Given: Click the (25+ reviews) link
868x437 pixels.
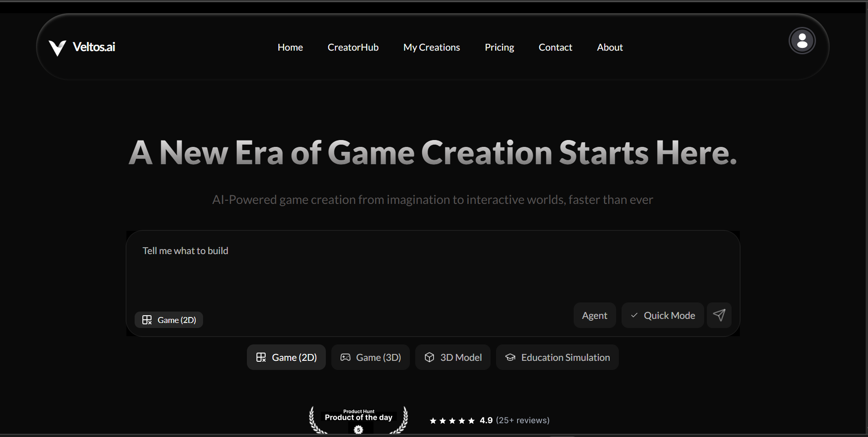Looking at the screenshot, I should [x=523, y=420].
